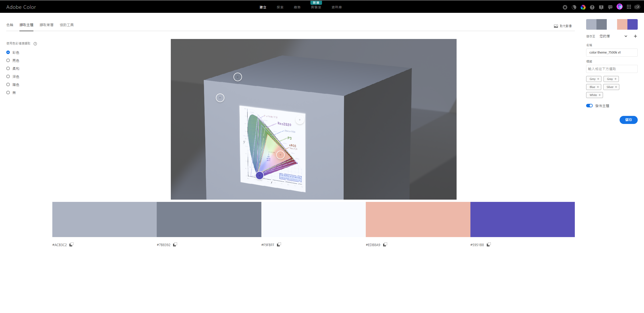
Task: Select the 深色 color mood radio
Action: click(8, 76)
